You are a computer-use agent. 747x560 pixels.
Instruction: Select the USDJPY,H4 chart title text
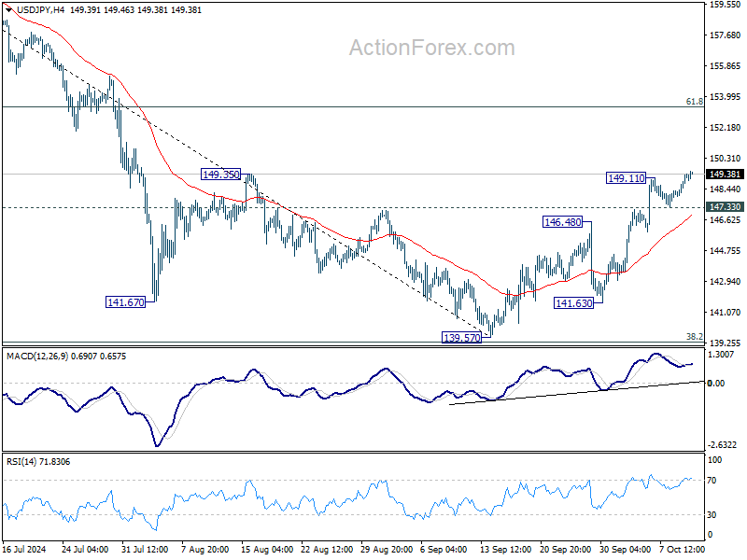pos(39,10)
